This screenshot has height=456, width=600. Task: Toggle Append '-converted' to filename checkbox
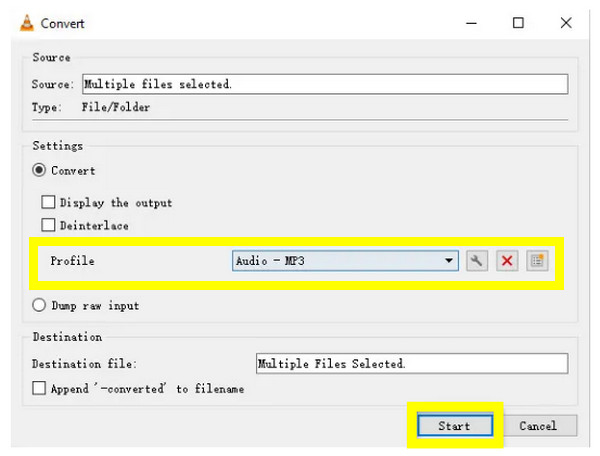pyautogui.click(x=39, y=388)
